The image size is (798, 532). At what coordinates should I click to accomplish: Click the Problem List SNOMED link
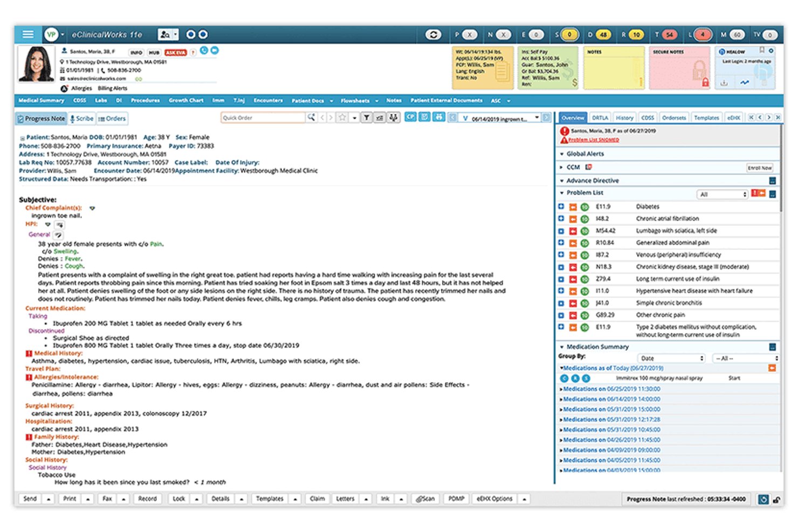click(594, 140)
